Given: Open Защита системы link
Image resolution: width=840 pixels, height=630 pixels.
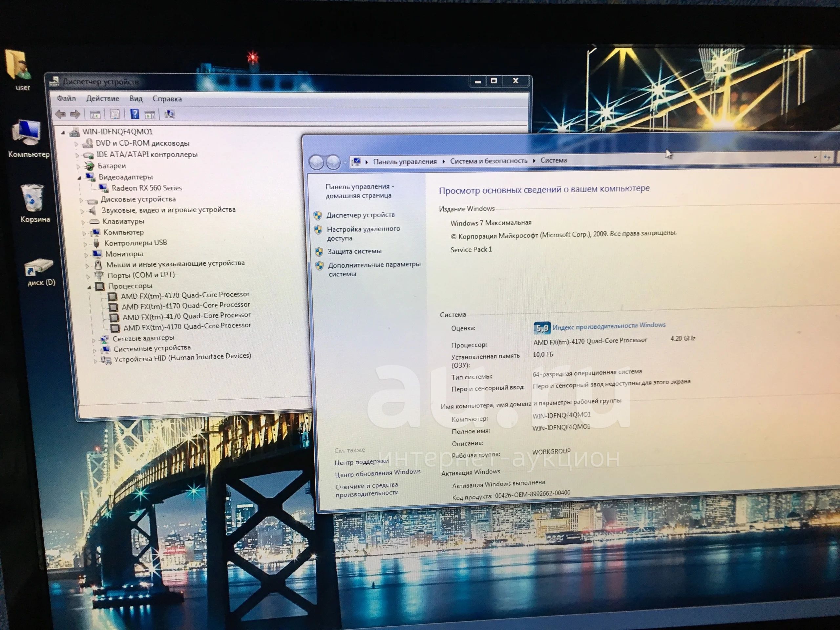Looking at the screenshot, I should 354,251.
